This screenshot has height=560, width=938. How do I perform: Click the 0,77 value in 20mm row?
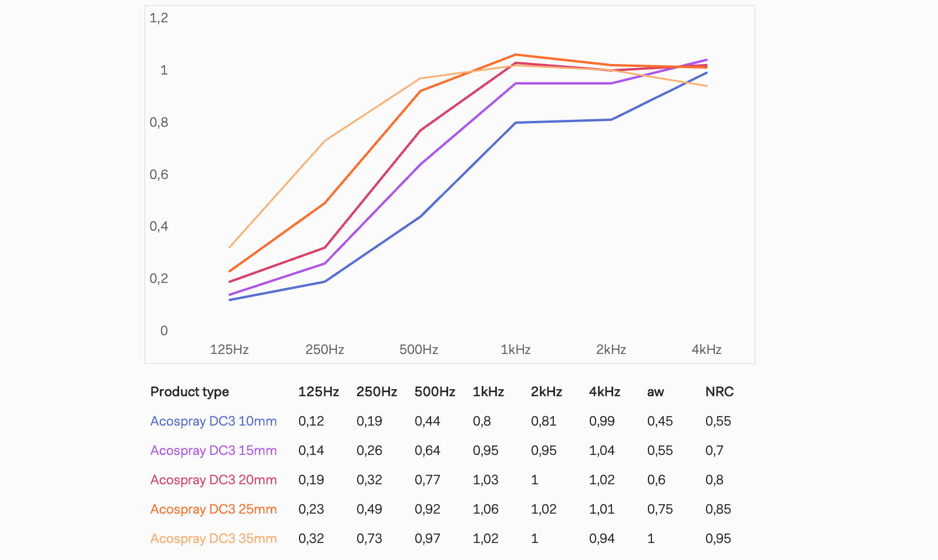pos(428,480)
